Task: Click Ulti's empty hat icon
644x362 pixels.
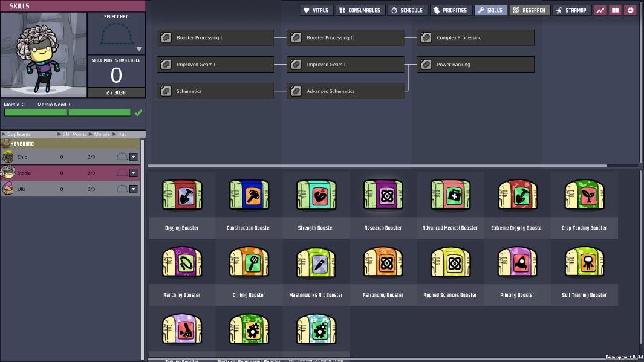Action: pos(122,189)
